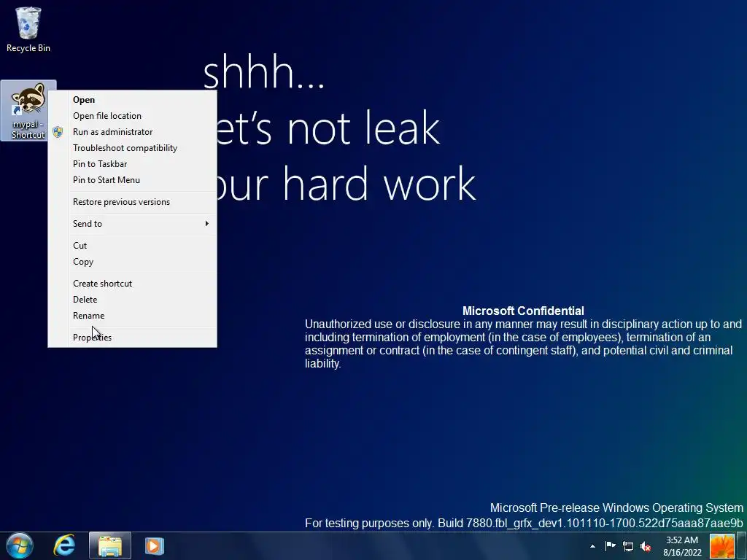The image size is (747, 560).
Task: Click the orange flower tile in taskbar corner
Action: [722, 546]
